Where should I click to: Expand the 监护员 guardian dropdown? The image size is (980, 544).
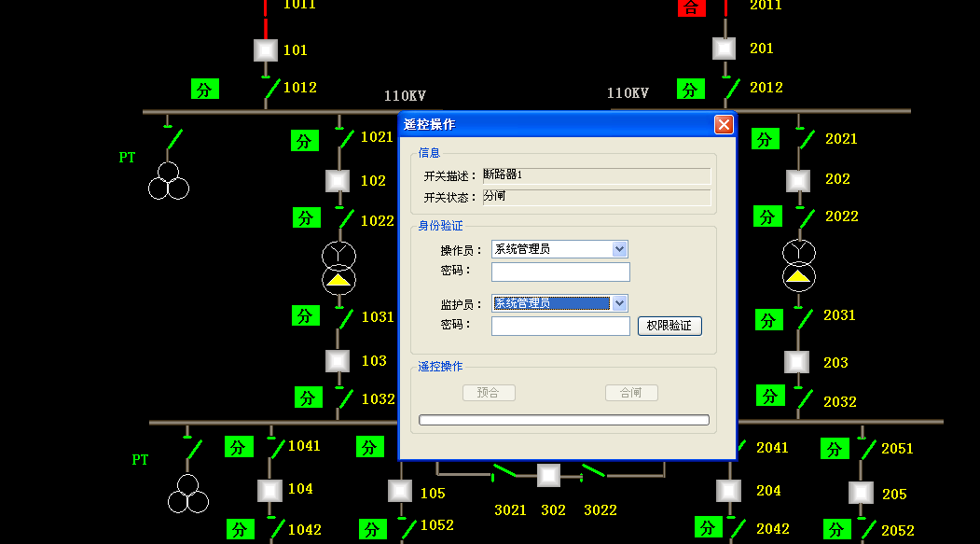(x=619, y=303)
